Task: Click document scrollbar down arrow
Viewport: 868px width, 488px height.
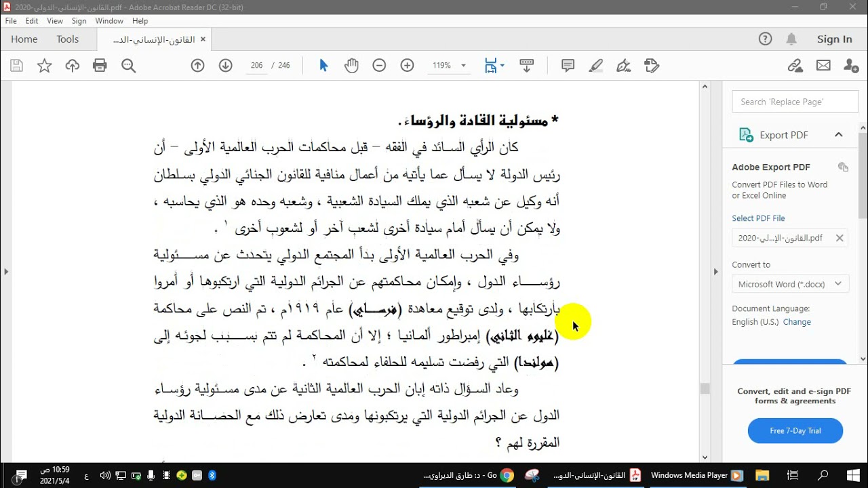Action: [x=705, y=457]
